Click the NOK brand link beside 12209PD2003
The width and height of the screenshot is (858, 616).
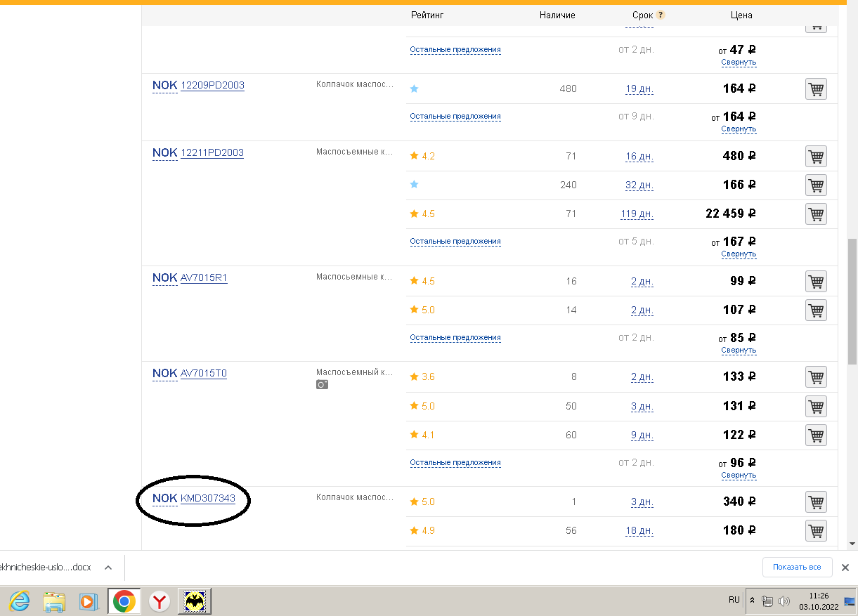pyautogui.click(x=164, y=86)
